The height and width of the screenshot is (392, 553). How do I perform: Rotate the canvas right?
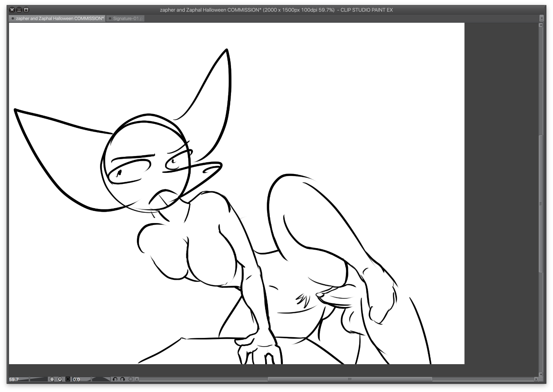[x=123, y=379]
